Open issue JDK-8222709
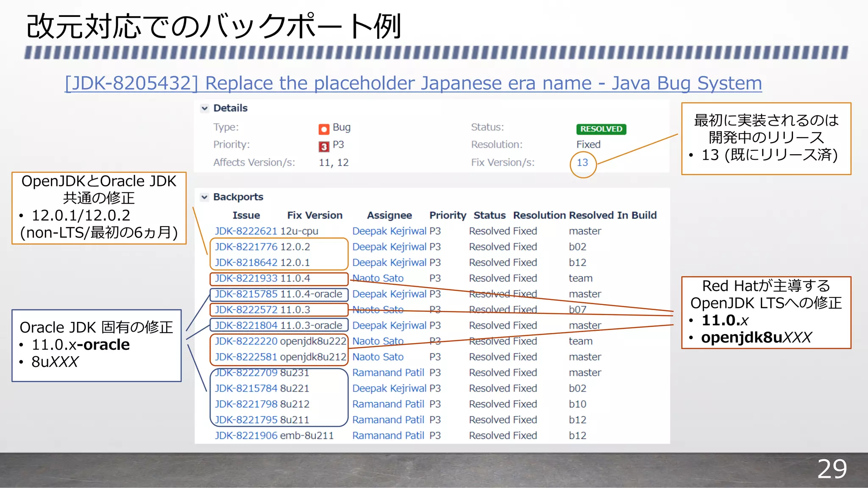868x488 pixels. 246,373
